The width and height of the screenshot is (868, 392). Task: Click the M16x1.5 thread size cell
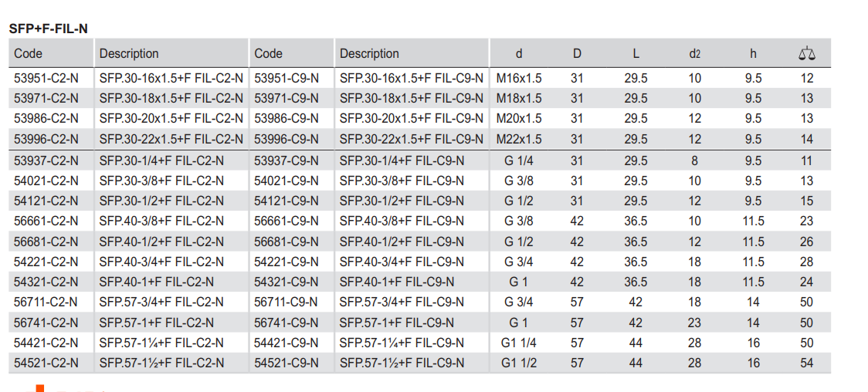click(519, 78)
